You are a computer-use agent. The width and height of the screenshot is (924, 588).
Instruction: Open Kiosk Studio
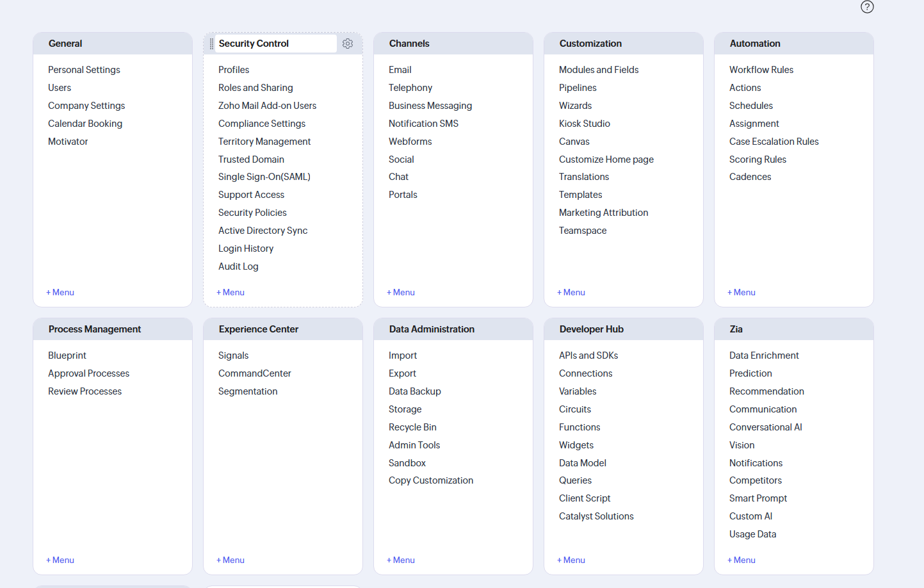pos(585,124)
